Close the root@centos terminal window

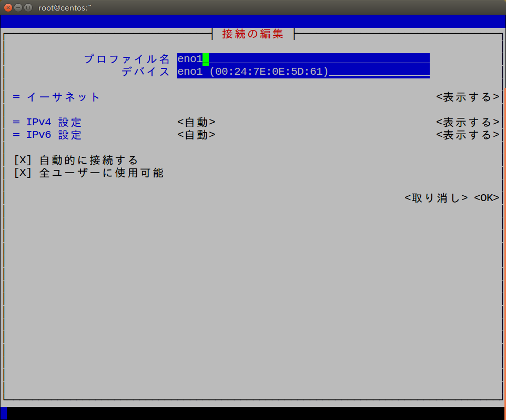8,7
